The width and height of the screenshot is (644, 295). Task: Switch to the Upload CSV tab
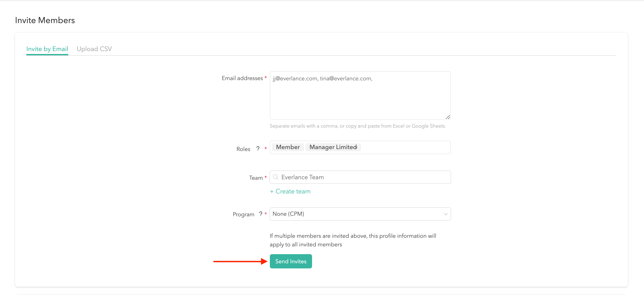pos(94,49)
